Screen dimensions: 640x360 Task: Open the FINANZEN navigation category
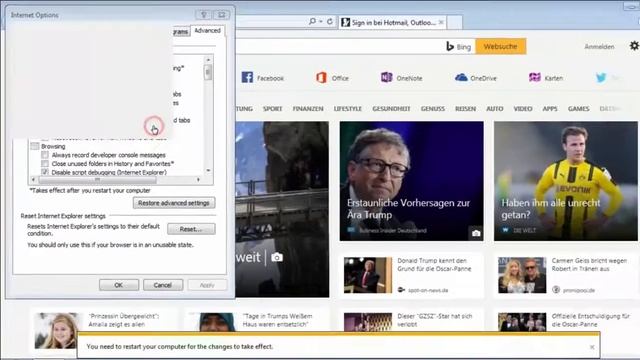click(x=308, y=109)
